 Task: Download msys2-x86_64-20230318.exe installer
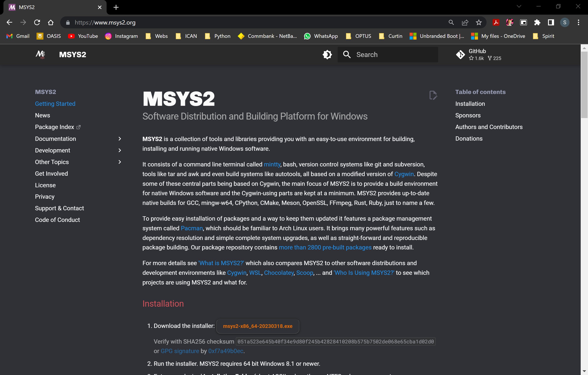tap(258, 326)
